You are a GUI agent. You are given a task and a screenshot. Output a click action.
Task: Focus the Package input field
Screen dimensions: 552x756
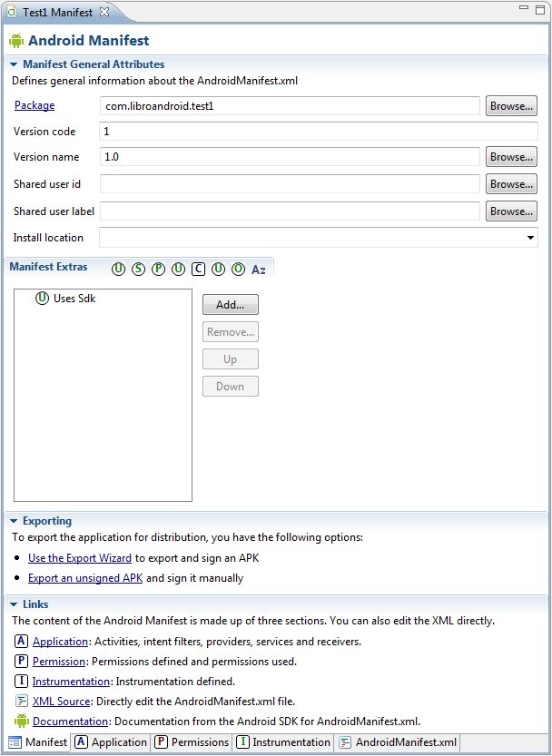[x=290, y=106]
